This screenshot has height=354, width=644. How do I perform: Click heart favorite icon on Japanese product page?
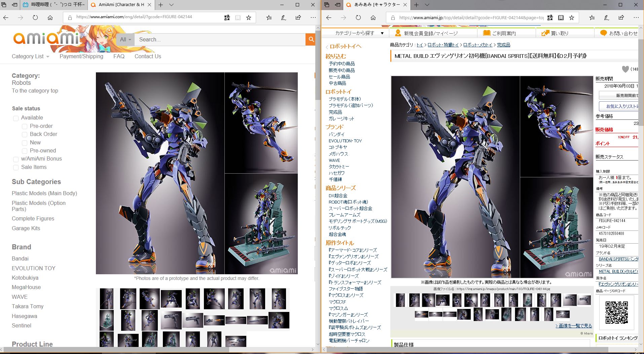[625, 69]
